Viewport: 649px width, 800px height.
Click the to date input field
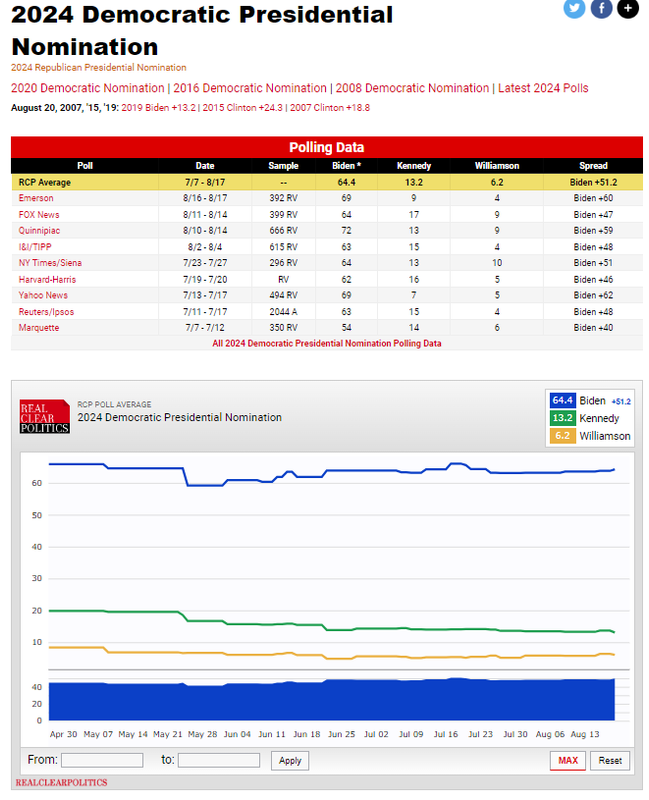(219, 760)
